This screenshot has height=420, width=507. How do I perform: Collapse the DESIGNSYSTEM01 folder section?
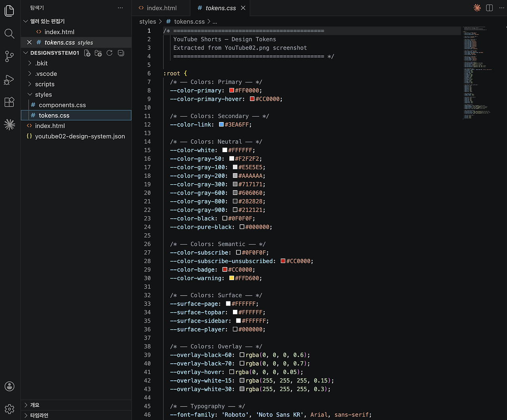tap(26, 53)
